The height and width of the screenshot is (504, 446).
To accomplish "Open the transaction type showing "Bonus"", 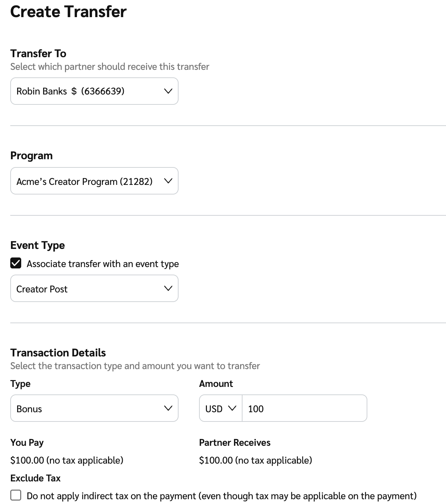I will tap(29, 409).
